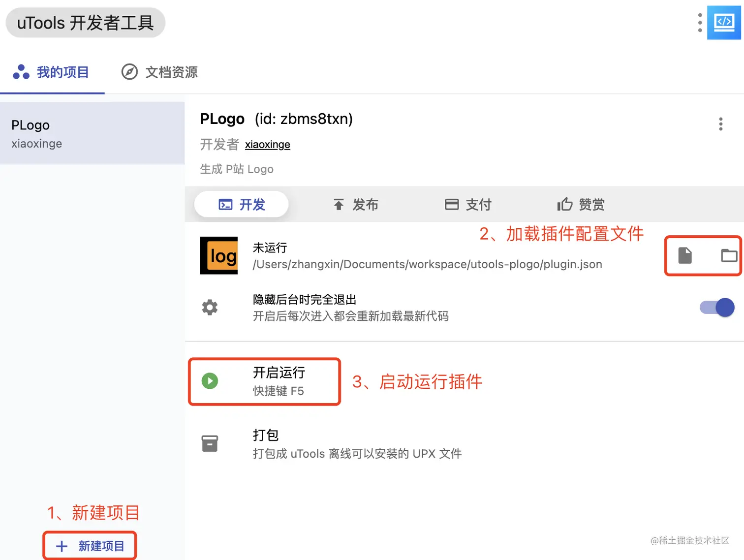744x560 pixels.
Task: Open the '我的项目' tab
Action: click(x=52, y=72)
